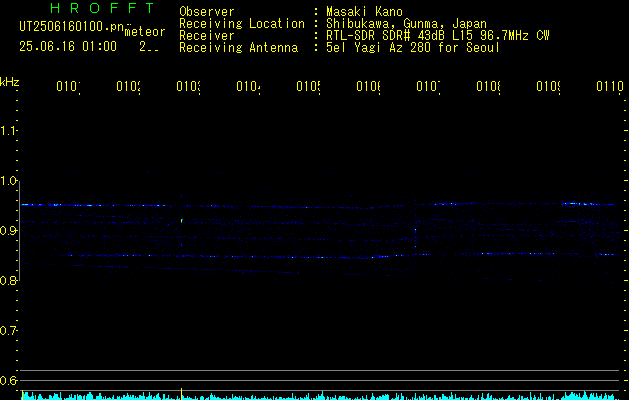
Task: Click the kHz axis unit label
Action: [x=10, y=82]
